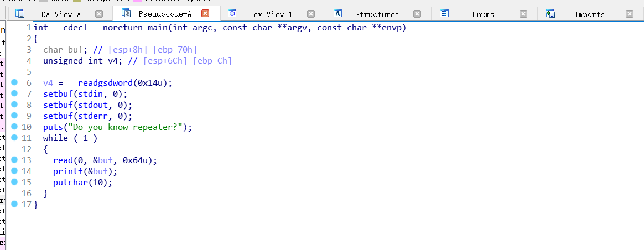Click the puts function call
The height and width of the screenshot is (250, 644).
53,127
